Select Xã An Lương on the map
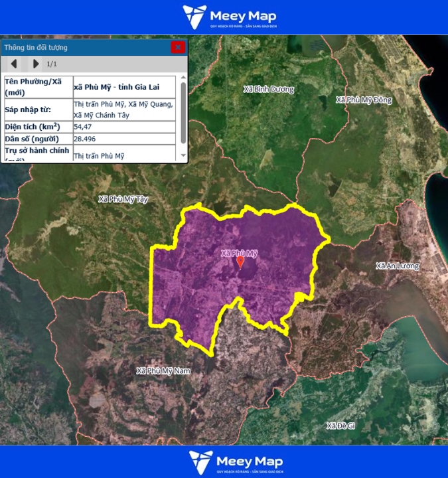The image size is (448, 478). 398,266
